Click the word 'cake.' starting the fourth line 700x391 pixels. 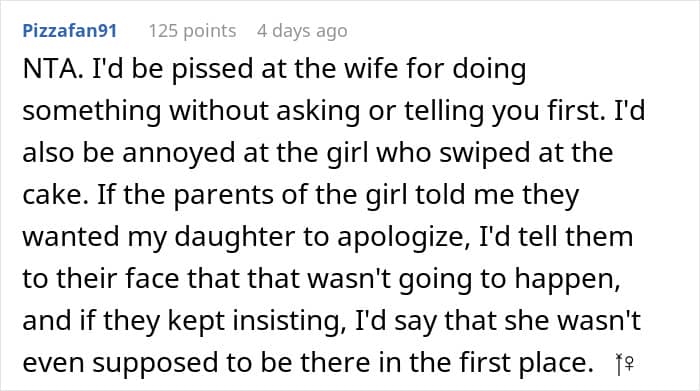click(x=55, y=195)
